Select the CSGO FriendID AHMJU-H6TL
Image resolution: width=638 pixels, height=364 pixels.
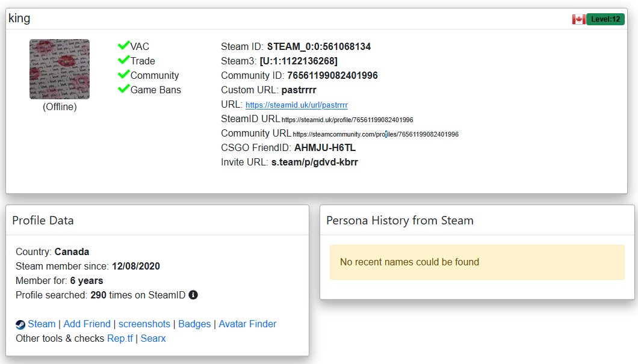coord(324,147)
